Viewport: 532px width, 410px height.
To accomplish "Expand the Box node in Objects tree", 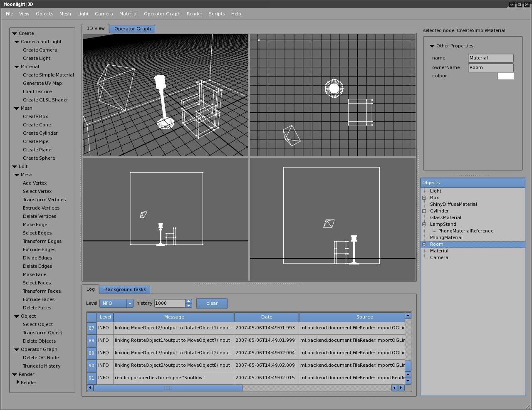I will pyautogui.click(x=424, y=198).
